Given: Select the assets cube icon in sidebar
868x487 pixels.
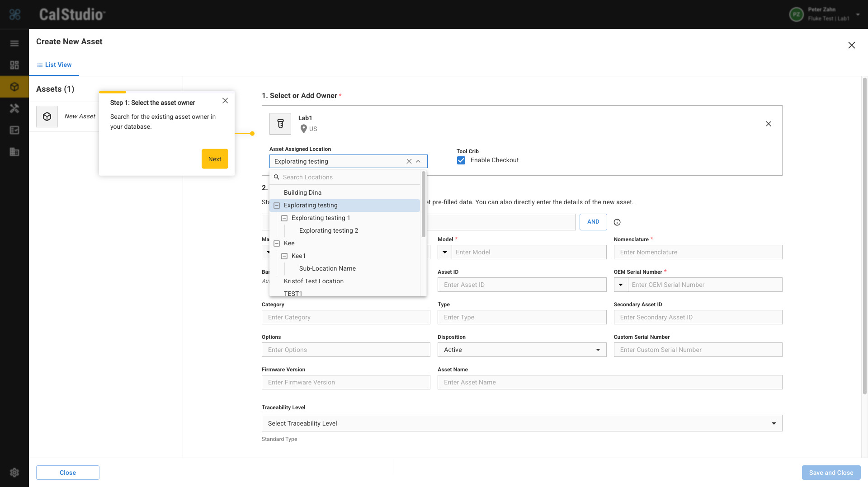Looking at the screenshot, I should (14, 87).
